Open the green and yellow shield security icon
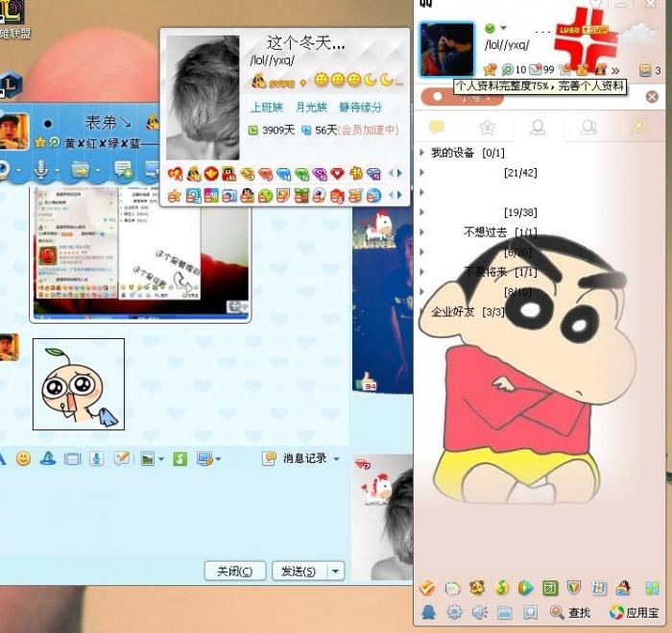672x633 pixels. pos(574,588)
